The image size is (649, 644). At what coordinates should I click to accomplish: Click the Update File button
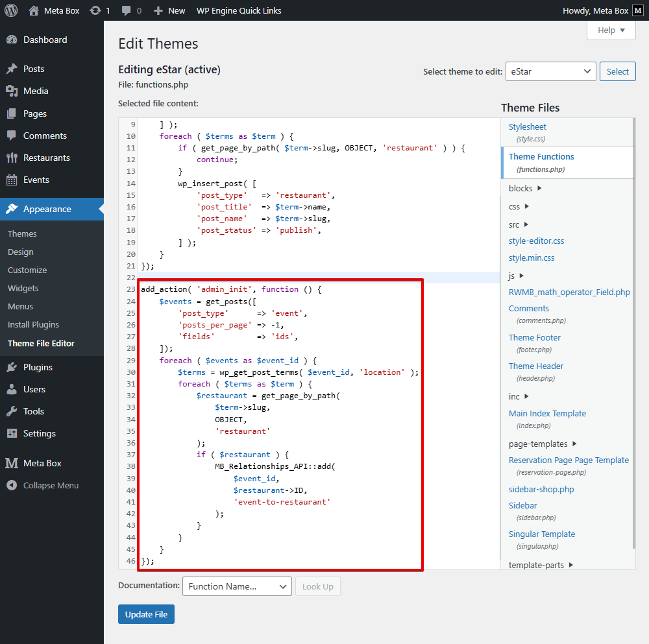(146, 614)
